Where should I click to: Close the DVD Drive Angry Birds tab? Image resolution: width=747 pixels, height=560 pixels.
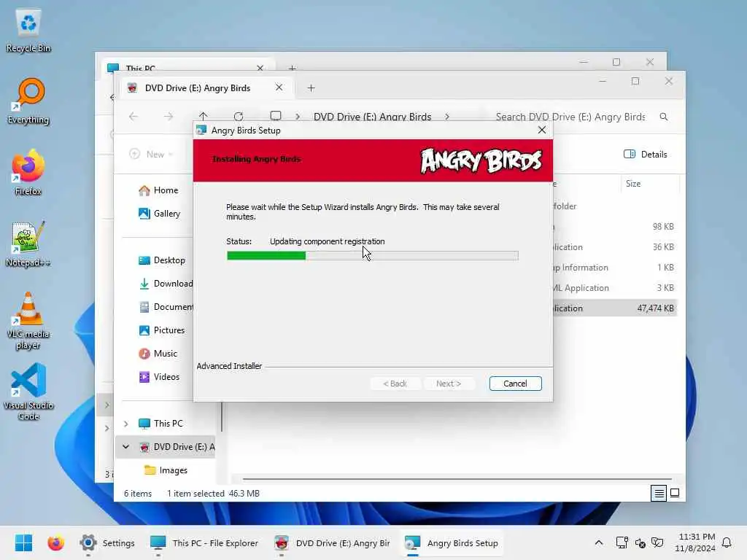pos(279,87)
